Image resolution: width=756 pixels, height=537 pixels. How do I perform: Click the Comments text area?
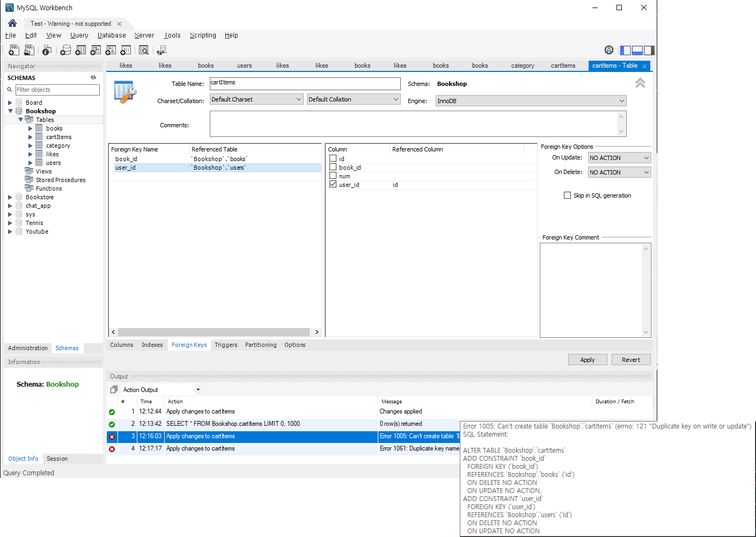pos(418,124)
